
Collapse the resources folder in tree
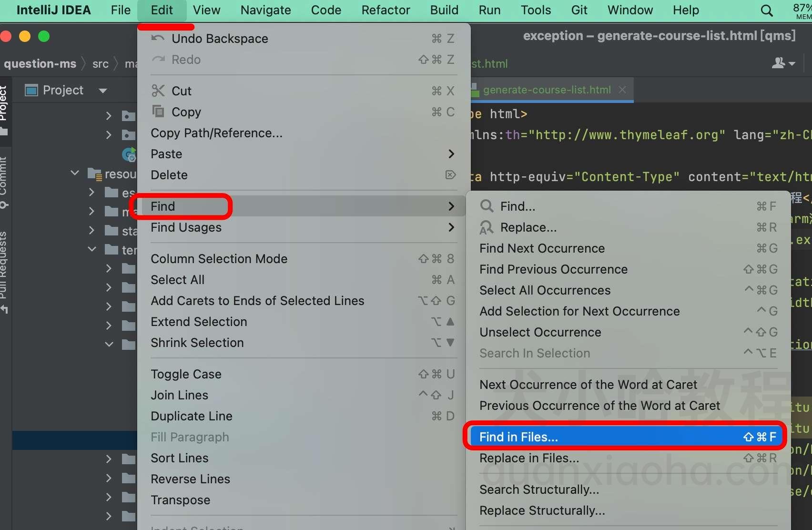75,173
